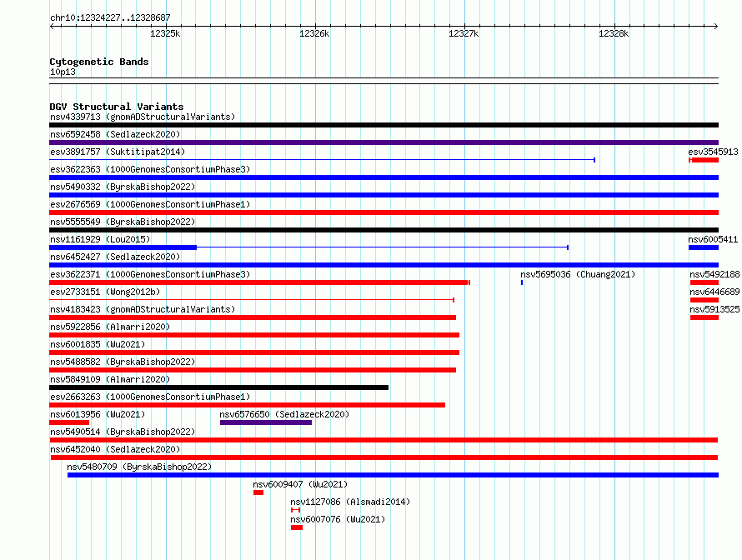
Task: Select esv3622371 1000GenomesConsortiumPhase3 red bar
Action: point(259,282)
